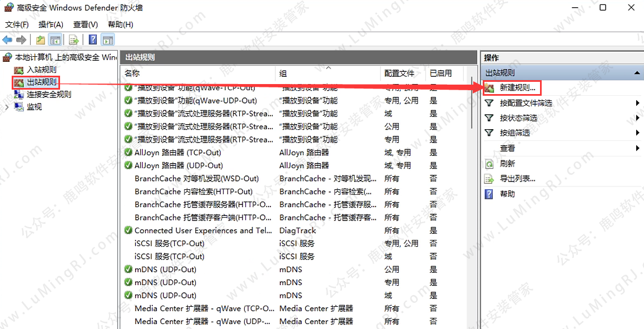Click 导出列表... in the actions pane
This screenshot has height=329, width=644.
tap(517, 179)
